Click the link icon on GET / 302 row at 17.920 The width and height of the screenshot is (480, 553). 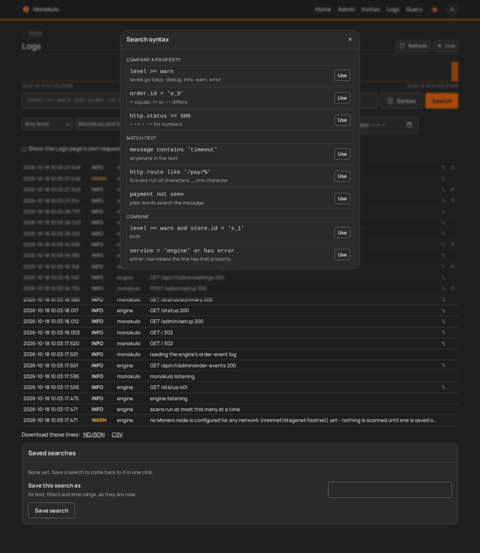443,344
